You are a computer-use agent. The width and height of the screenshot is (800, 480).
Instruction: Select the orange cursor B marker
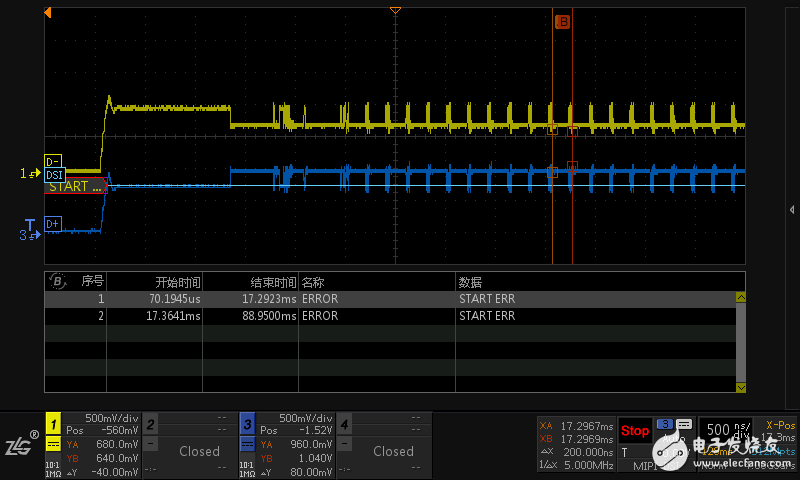point(562,21)
